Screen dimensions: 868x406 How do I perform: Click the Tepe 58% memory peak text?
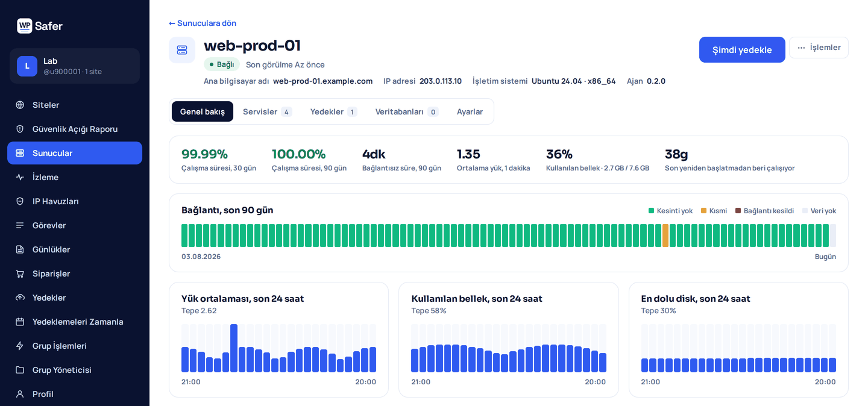pyautogui.click(x=429, y=311)
